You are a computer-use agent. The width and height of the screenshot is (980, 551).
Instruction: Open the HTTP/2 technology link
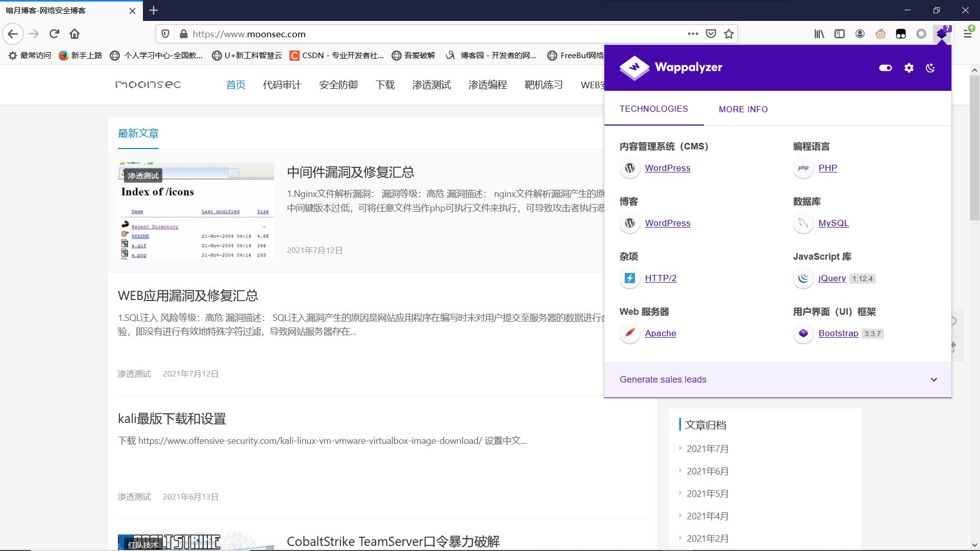coord(660,278)
